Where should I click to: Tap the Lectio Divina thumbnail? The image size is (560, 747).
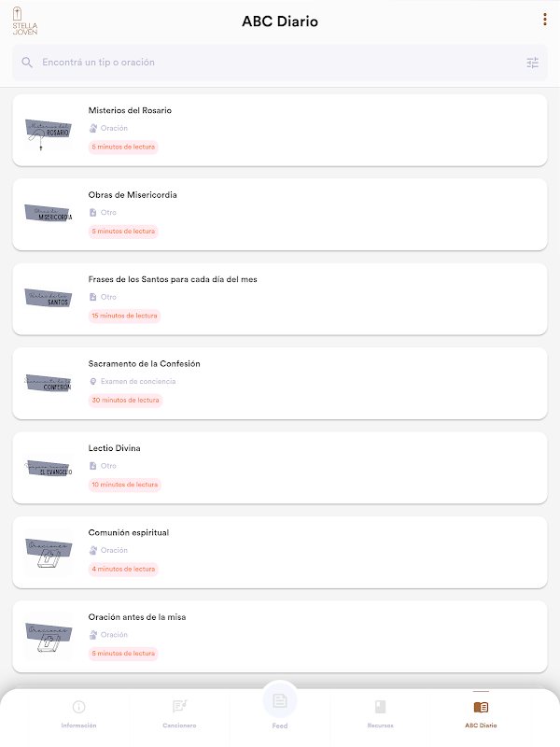click(49, 468)
